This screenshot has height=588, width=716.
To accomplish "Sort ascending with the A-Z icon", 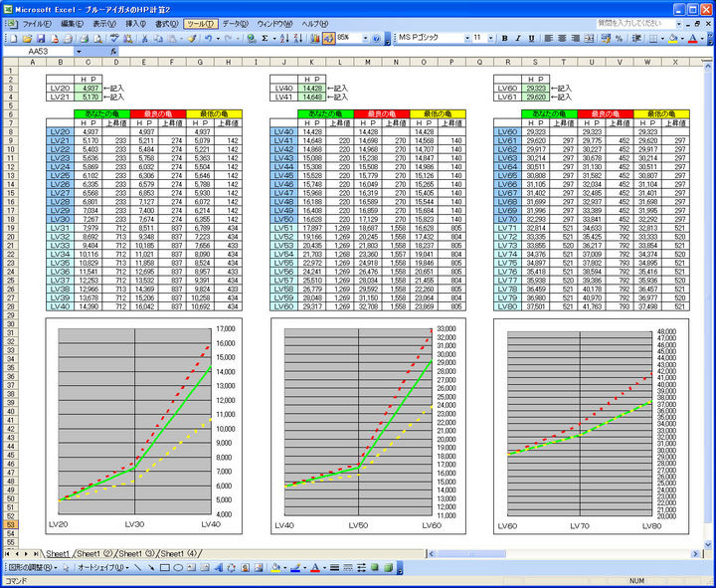I will click(284, 39).
